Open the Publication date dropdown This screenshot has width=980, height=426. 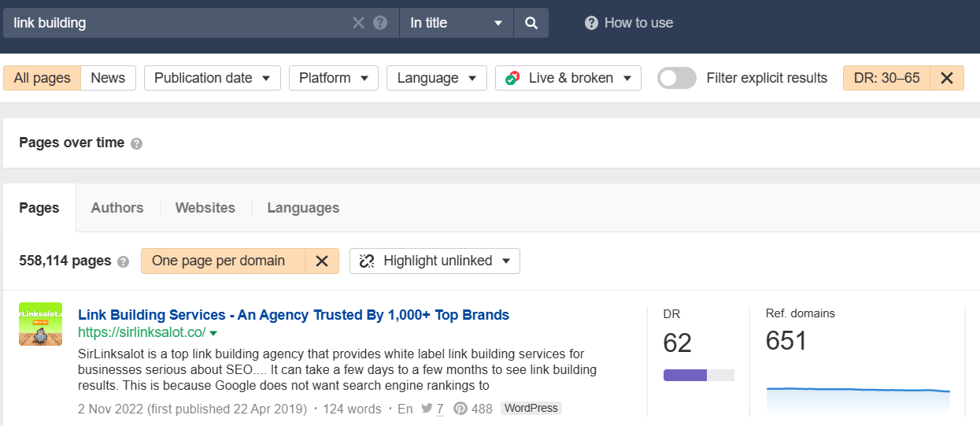click(x=212, y=78)
